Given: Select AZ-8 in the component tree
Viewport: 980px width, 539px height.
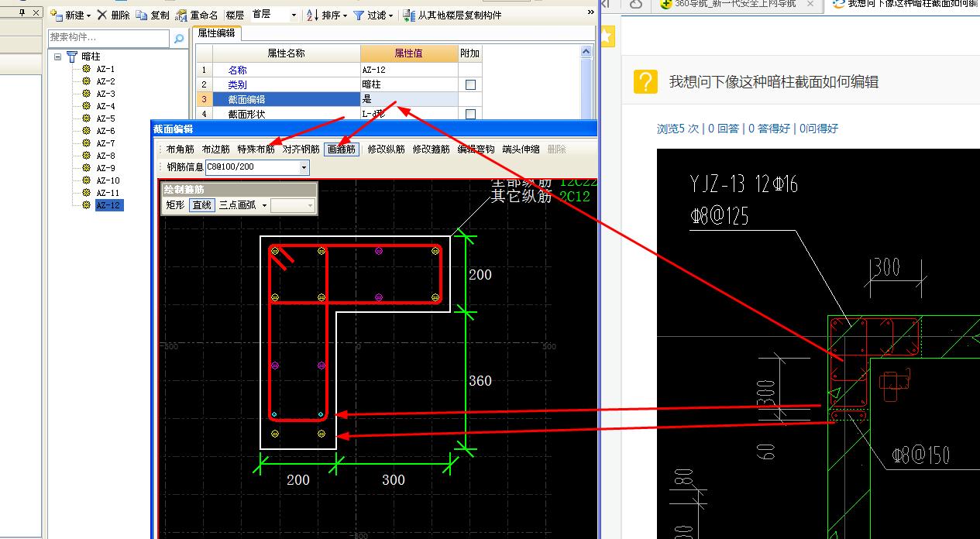Looking at the screenshot, I should 105,156.
